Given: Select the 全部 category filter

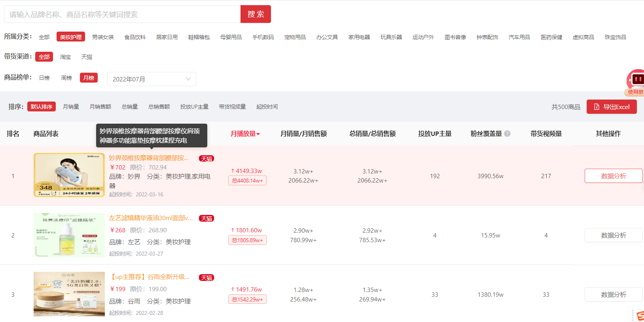Looking at the screenshot, I should click(x=44, y=37).
